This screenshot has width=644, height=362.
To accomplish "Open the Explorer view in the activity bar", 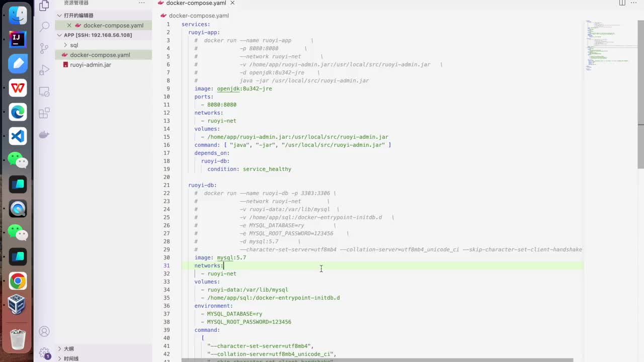I will [x=44, y=5].
